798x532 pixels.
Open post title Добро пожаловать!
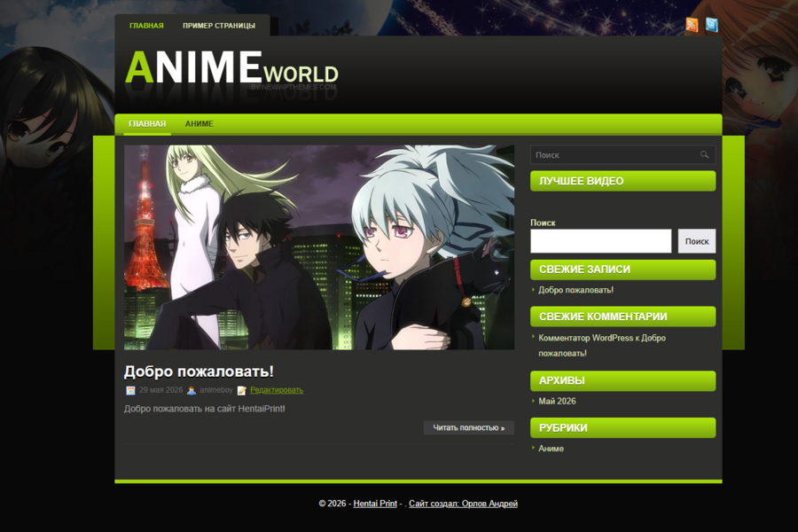pos(199,372)
